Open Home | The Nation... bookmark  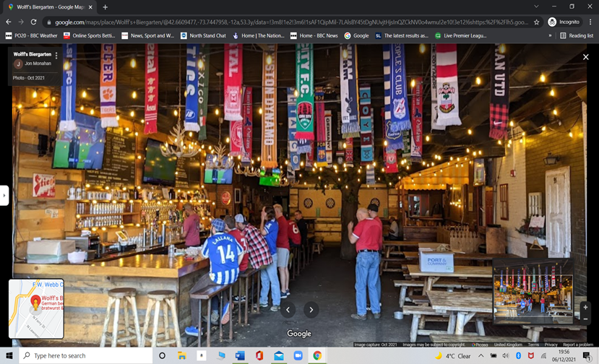259,35
